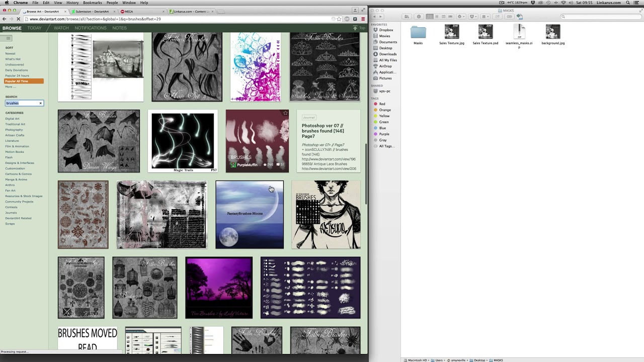
Task: Open the FantasyBrushes-Moons thumbnail
Action: (x=250, y=215)
